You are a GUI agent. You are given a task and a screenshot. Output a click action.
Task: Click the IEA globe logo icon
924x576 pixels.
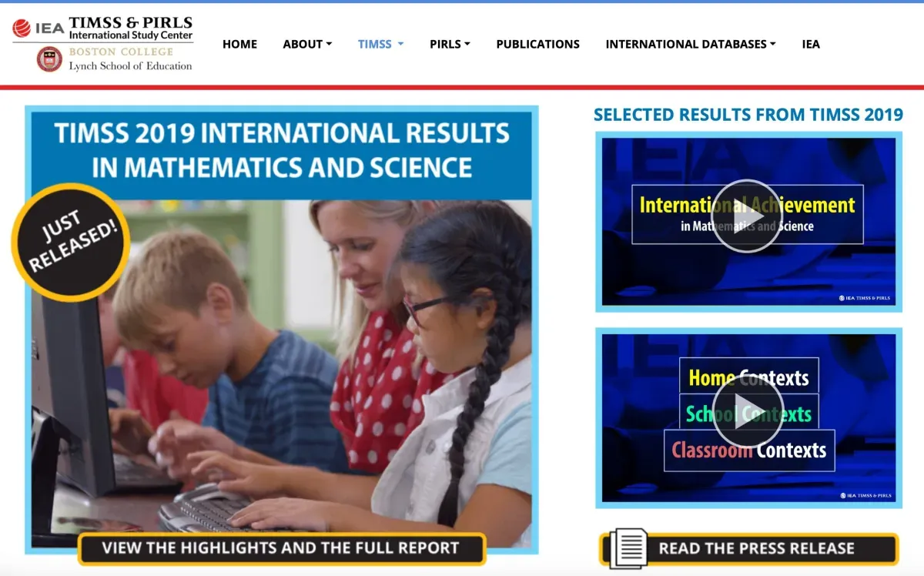coord(22,28)
